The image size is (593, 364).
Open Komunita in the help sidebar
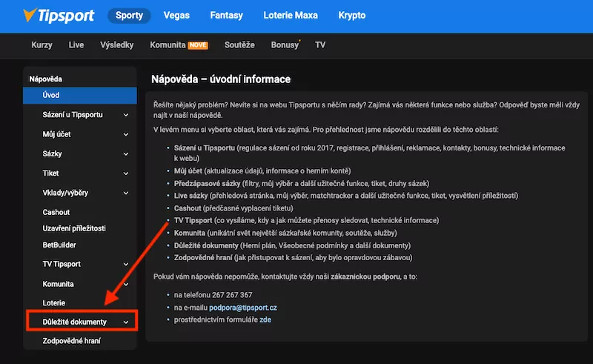(x=59, y=284)
